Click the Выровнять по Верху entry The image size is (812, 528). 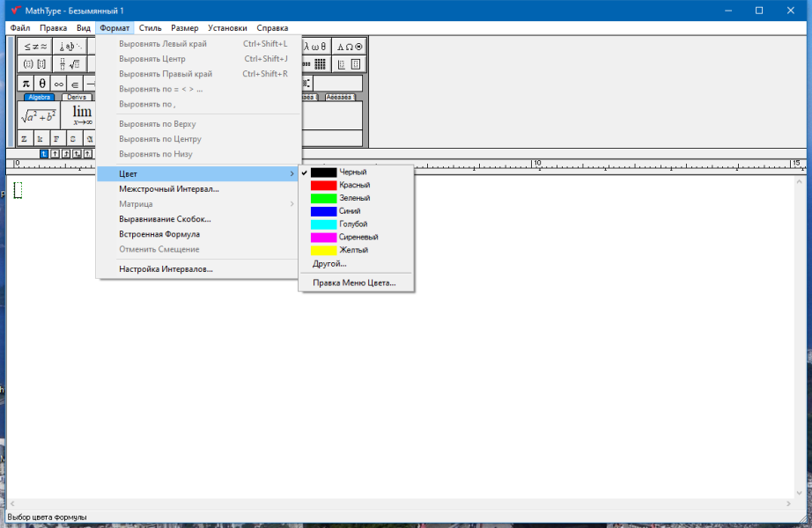pyautogui.click(x=198, y=124)
